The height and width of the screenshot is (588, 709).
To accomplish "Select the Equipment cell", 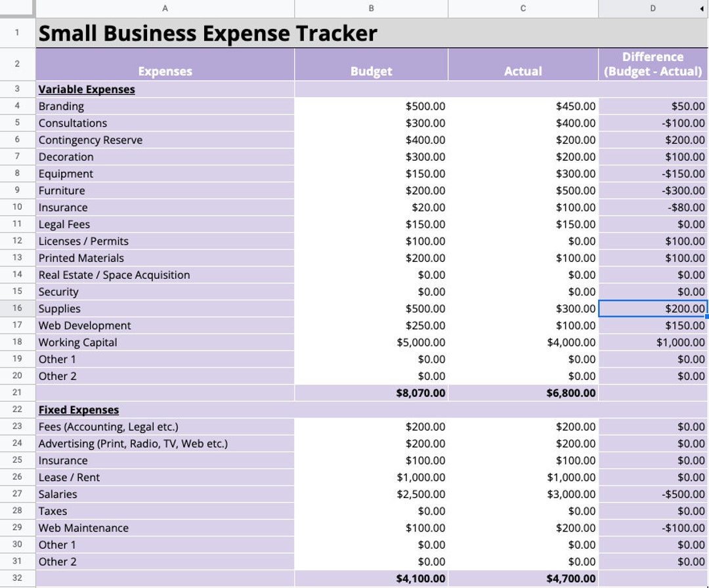I will [x=165, y=173].
